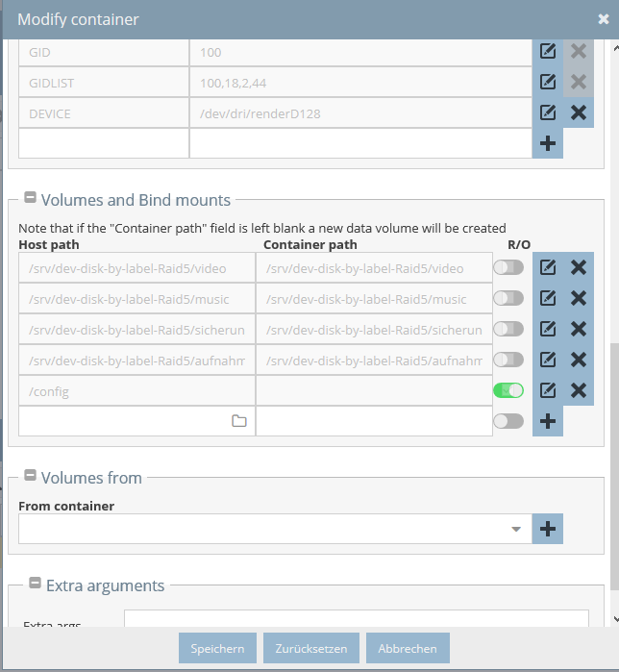The height and width of the screenshot is (672, 619).
Task: Edit the DEVICE environment variable row
Action: coord(548,113)
